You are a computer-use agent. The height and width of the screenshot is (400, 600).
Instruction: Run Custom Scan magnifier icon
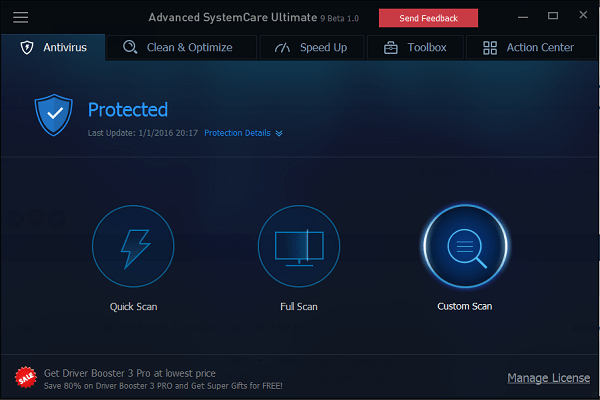point(465,246)
